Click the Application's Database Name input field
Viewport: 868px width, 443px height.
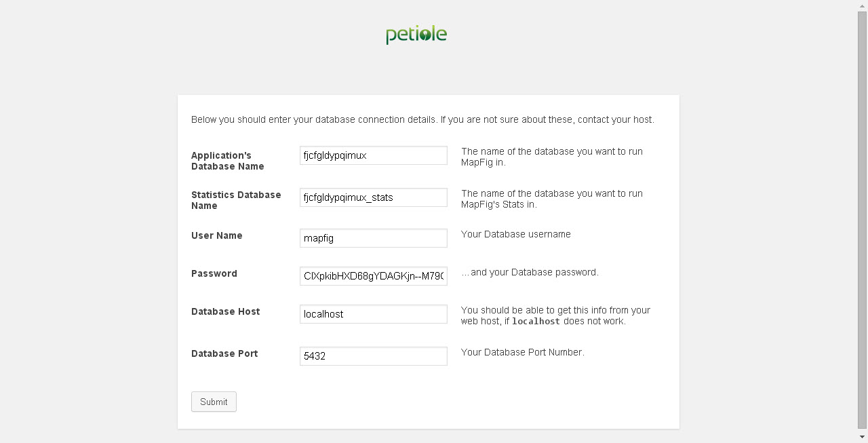click(373, 155)
